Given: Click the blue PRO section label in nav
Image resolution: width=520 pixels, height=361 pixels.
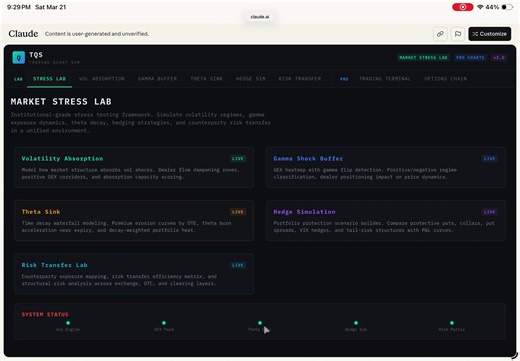Looking at the screenshot, I should 344,79.
